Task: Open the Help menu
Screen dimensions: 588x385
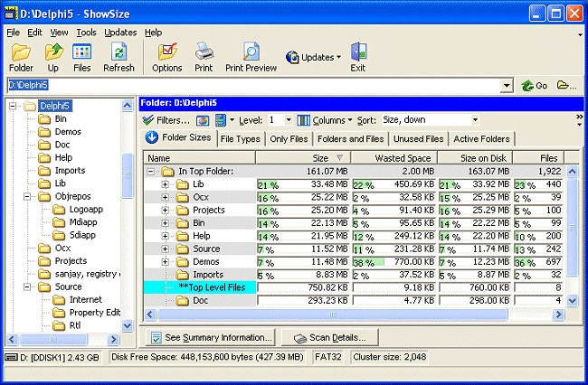Action: tap(154, 33)
